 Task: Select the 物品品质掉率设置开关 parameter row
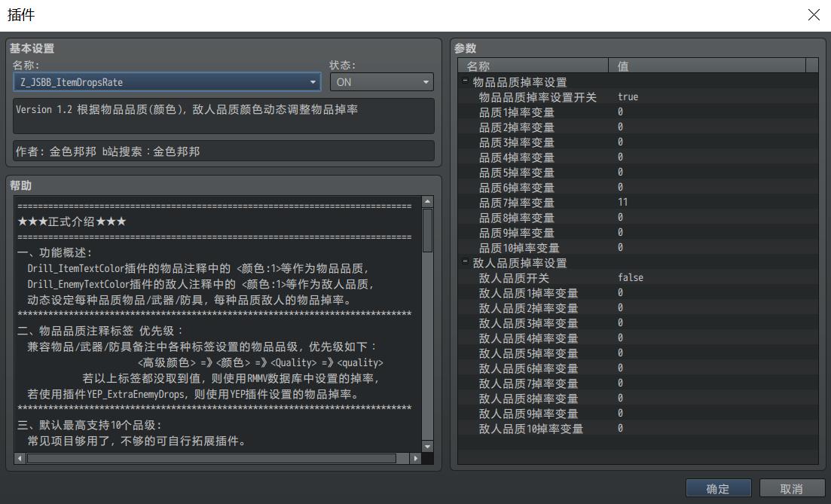(638, 97)
